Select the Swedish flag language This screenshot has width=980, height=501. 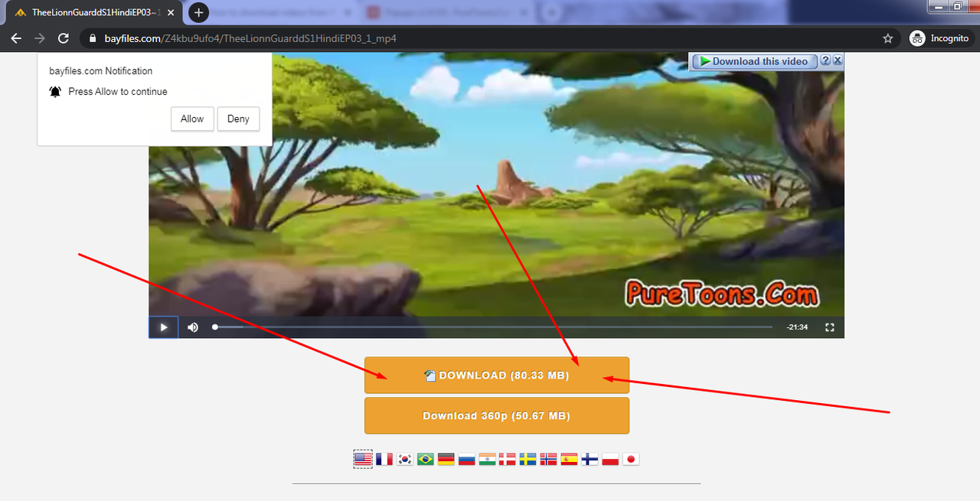point(528,459)
